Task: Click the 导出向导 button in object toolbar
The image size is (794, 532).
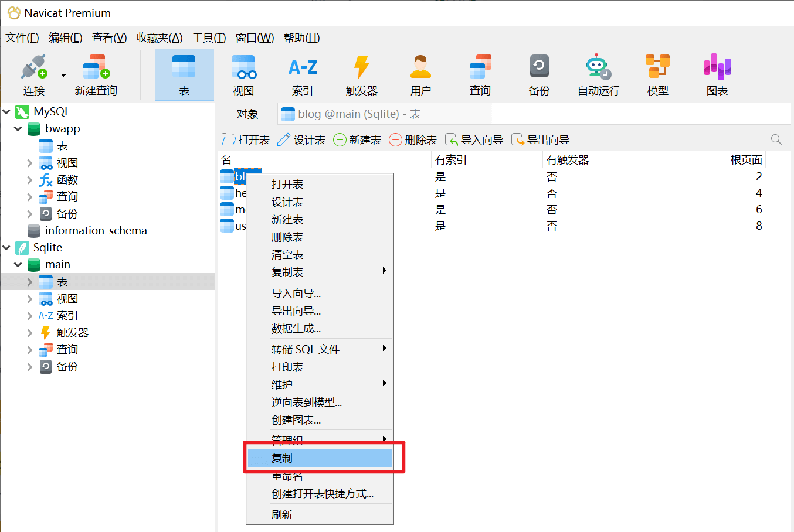Action: 541,139
